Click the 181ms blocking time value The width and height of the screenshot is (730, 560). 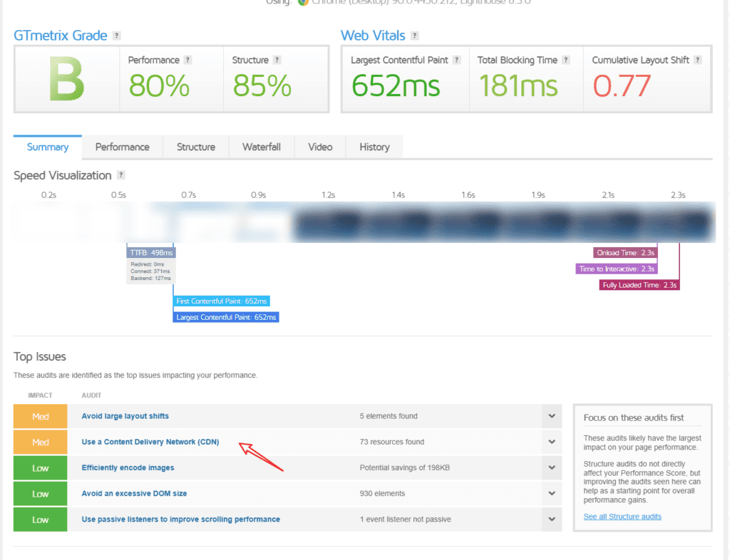click(x=518, y=86)
